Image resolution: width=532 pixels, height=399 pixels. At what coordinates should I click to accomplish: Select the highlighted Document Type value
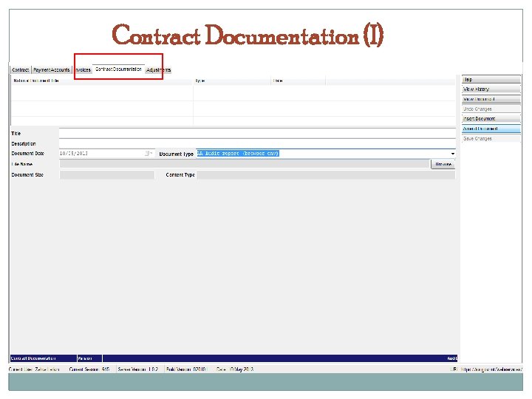click(238, 154)
